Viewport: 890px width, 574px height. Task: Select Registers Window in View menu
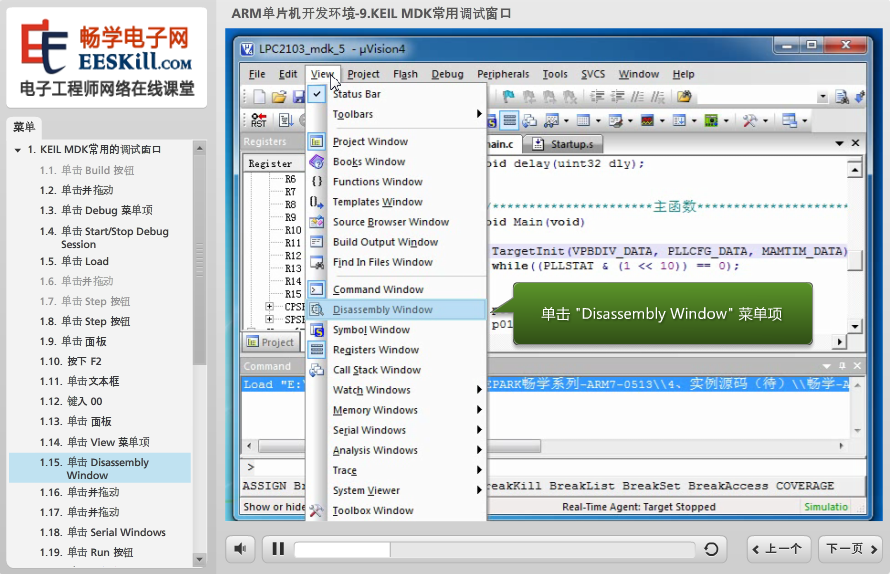coord(396,350)
